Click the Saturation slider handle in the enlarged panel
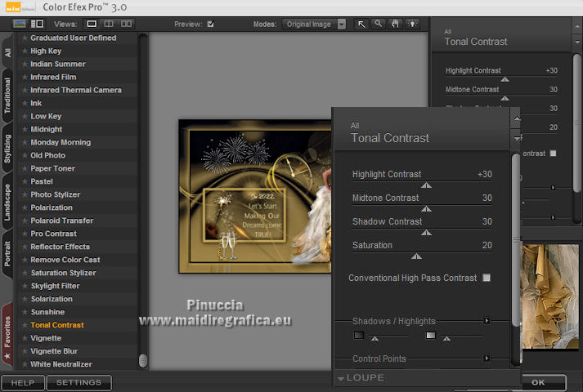583x392 pixels. tap(416, 256)
